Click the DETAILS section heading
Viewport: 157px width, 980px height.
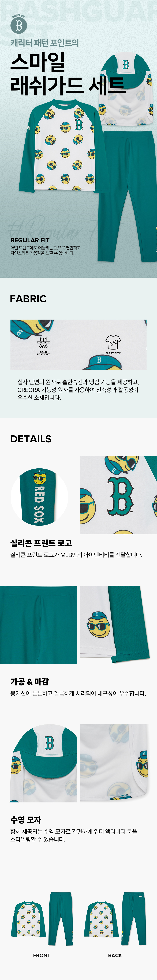coord(31,439)
